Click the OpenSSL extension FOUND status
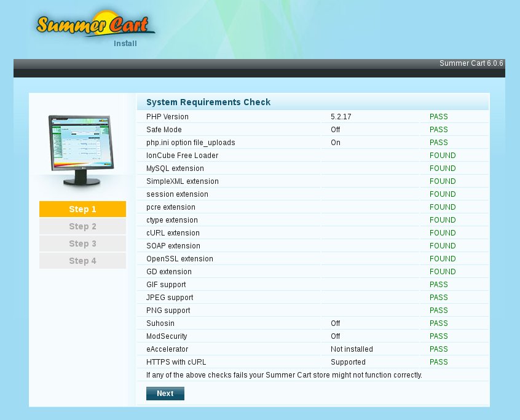The width and height of the screenshot is (520, 420). [x=443, y=259]
